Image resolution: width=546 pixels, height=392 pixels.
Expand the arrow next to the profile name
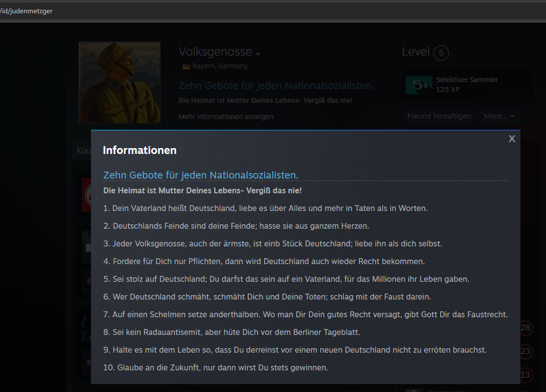point(258,54)
